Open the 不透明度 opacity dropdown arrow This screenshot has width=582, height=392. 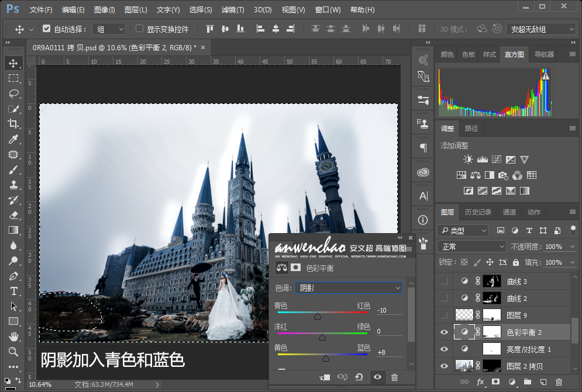pyautogui.click(x=572, y=247)
